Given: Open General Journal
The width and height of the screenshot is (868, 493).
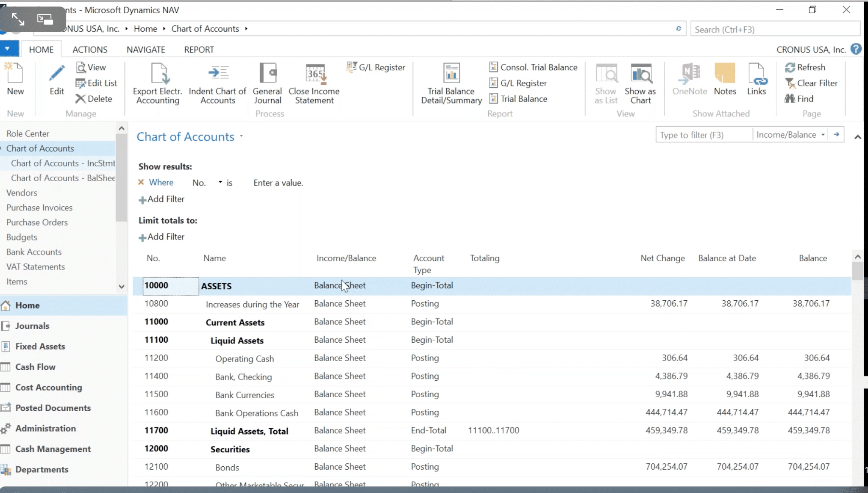Looking at the screenshot, I should (x=267, y=83).
